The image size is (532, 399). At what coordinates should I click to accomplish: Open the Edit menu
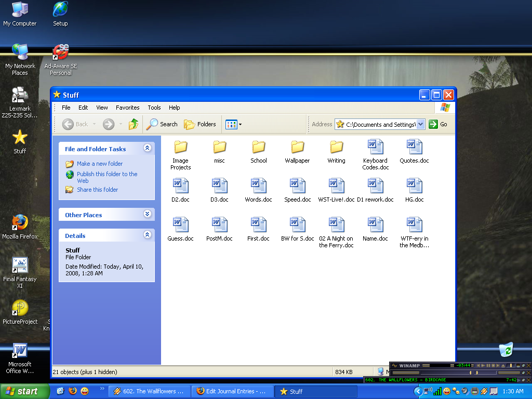coord(83,108)
